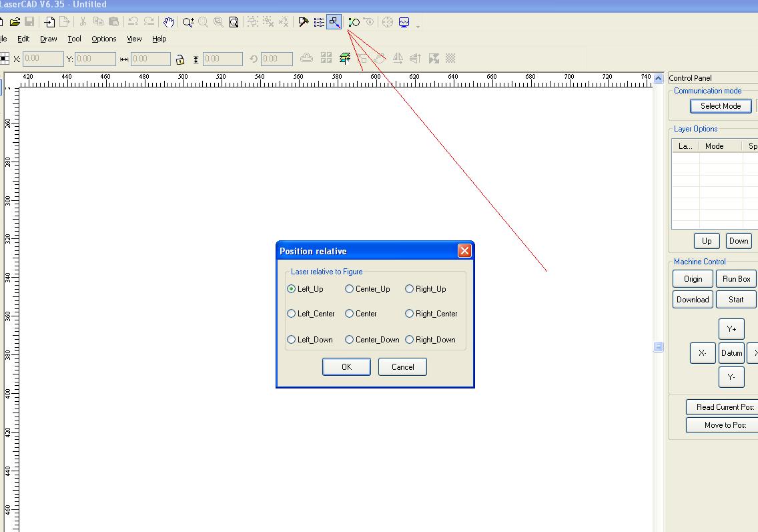
Task: Select the Pan hand tool
Action: coord(169,22)
